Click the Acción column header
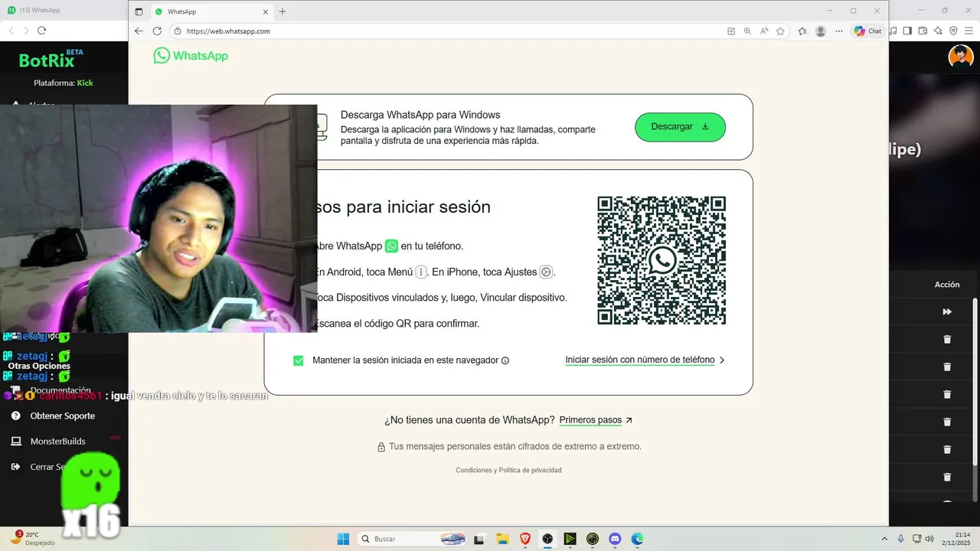The width and height of the screenshot is (980, 551). pos(947,285)
